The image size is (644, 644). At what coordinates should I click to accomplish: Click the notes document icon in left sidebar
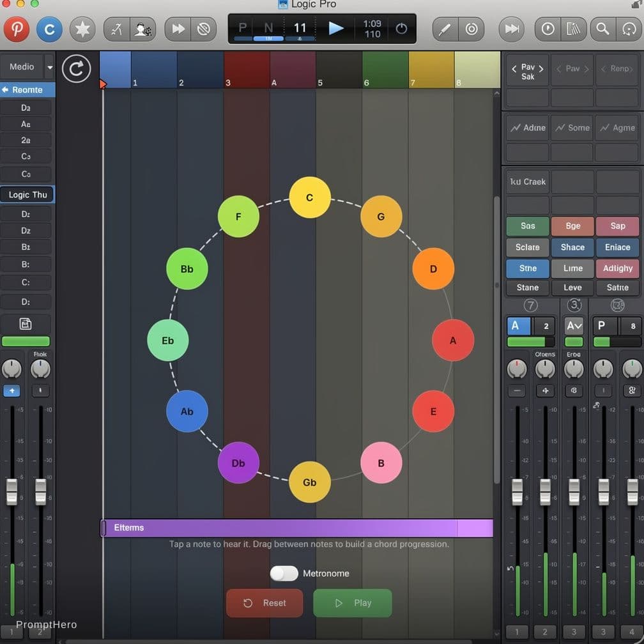point(26,324)
